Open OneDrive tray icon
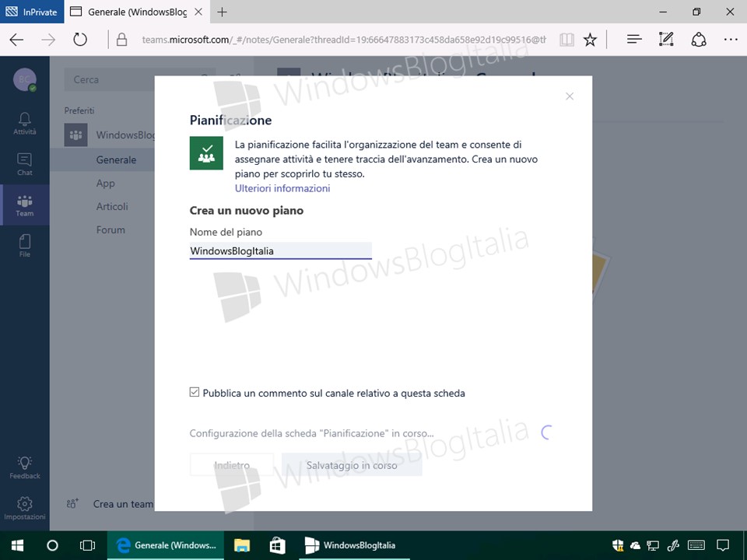Viewport: 747px width, 560px height. click(x=635, y=546)
